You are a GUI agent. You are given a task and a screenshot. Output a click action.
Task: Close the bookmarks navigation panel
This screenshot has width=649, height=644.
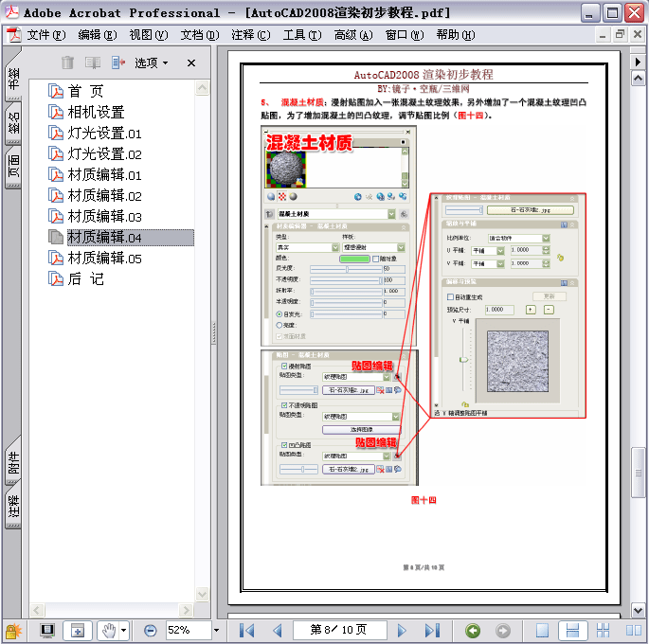191,63
